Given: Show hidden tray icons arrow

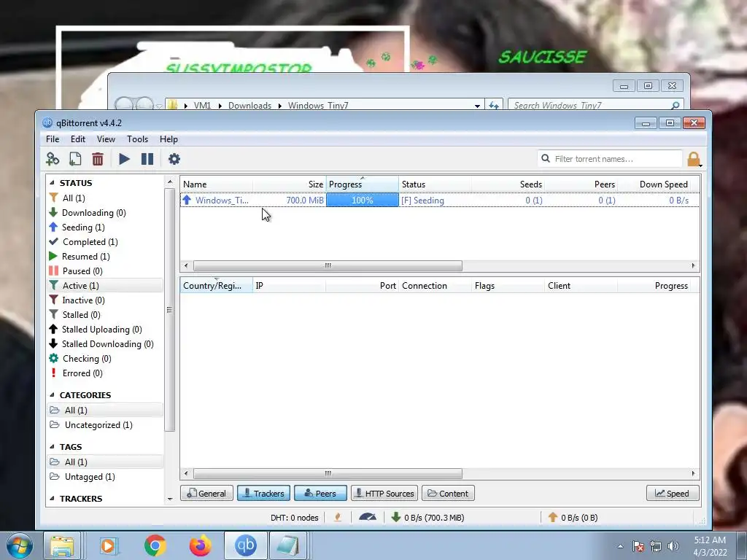Looking at the screenshot, I should pyautogui.click(x=620, y=546).
